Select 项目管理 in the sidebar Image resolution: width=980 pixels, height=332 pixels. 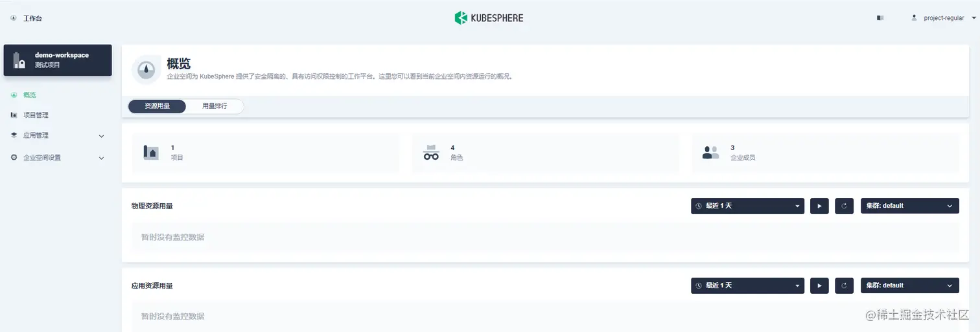tap(36, 115)
